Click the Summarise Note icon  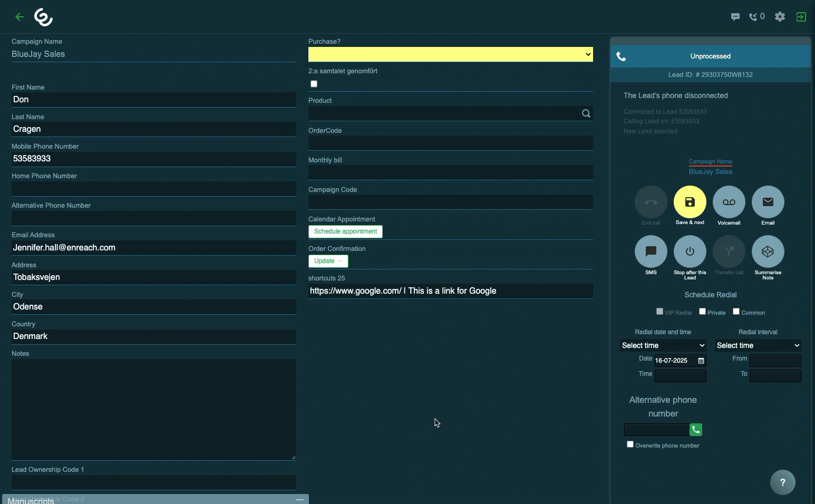pyautogui.click(x=768, y=252)
